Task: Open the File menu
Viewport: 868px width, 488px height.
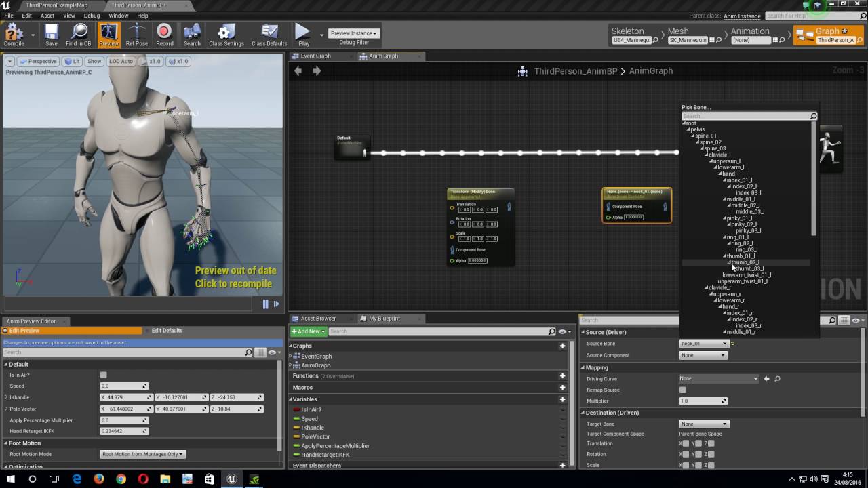Action: point(9,16)
